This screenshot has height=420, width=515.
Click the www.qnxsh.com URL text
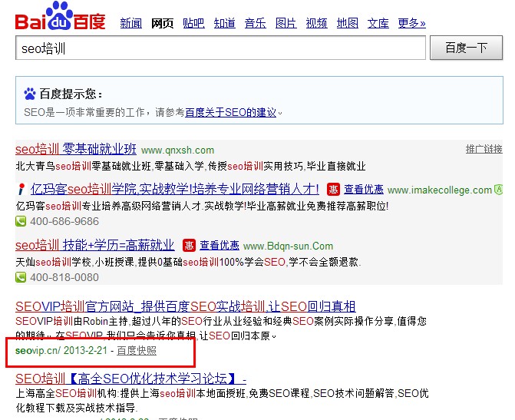click(178, 150)
